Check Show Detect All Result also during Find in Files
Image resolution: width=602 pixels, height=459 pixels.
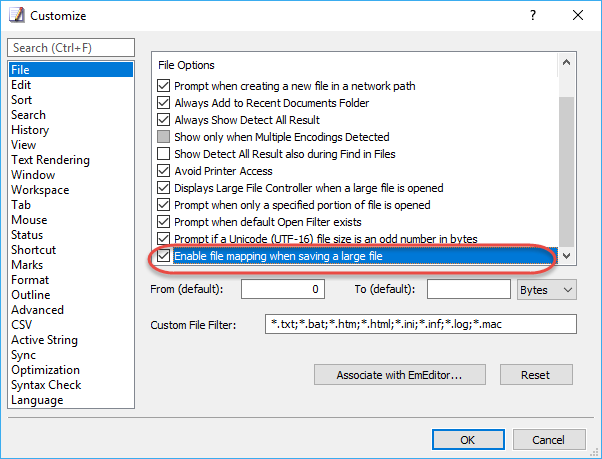pyautogui.click(x=164, y=154)
